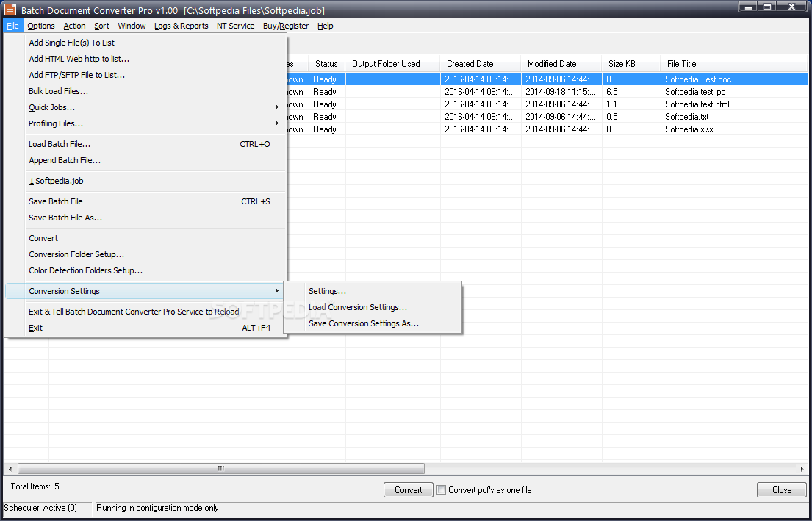Screen dimensions: 812x521
Task: Click the scrollbar right arrow
Action: [802, 469]
